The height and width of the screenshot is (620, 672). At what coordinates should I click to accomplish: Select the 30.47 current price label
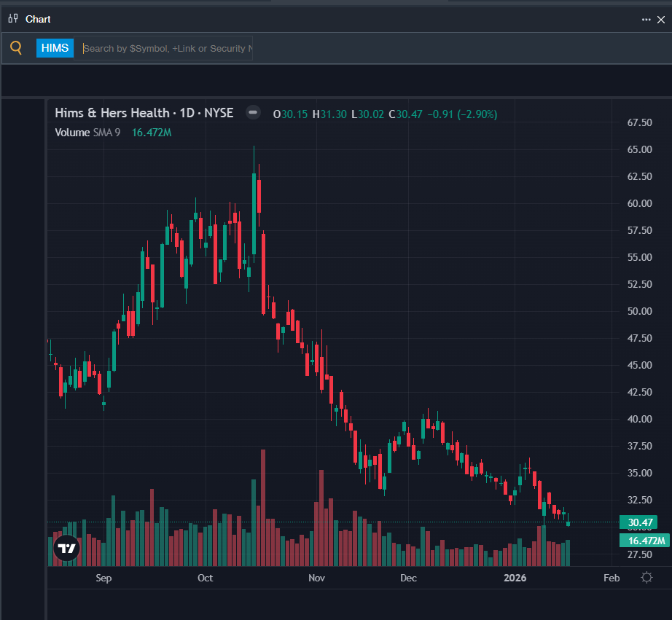click(x=638, y=522)
